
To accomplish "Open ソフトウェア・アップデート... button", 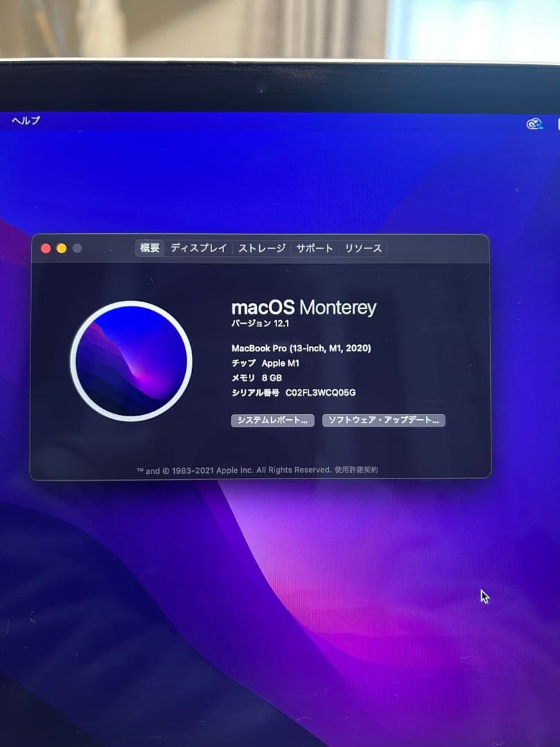I will click(384, 421).
